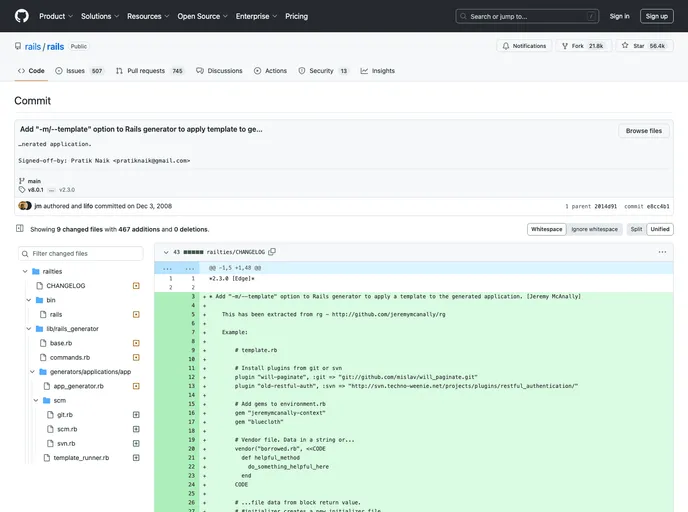Viewport: 688px width, 512px height.
Task: Click the ellipsis between tags v8.0.1 and v2.3.0
Action: pyautogui.click(x=51, y=190)
